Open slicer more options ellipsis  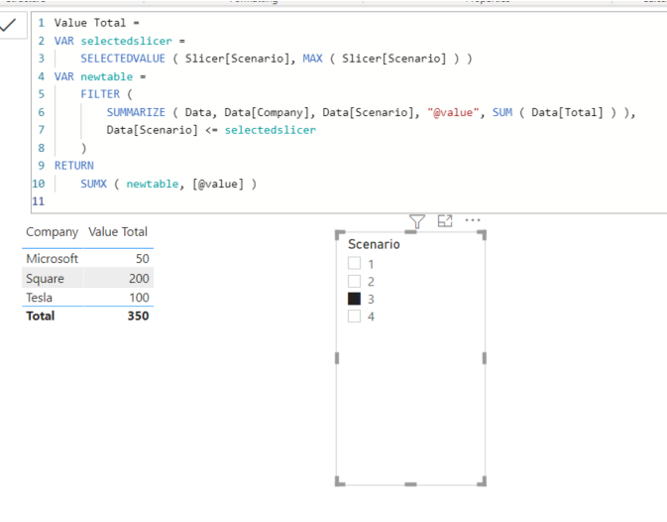[x=473, y=220]
